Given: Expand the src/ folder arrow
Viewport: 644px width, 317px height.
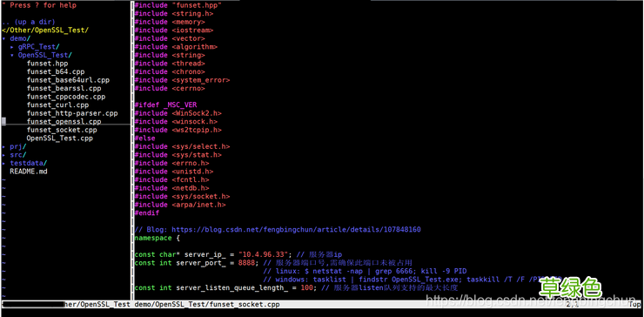Looking at the screenshot, I should [3, 155].
